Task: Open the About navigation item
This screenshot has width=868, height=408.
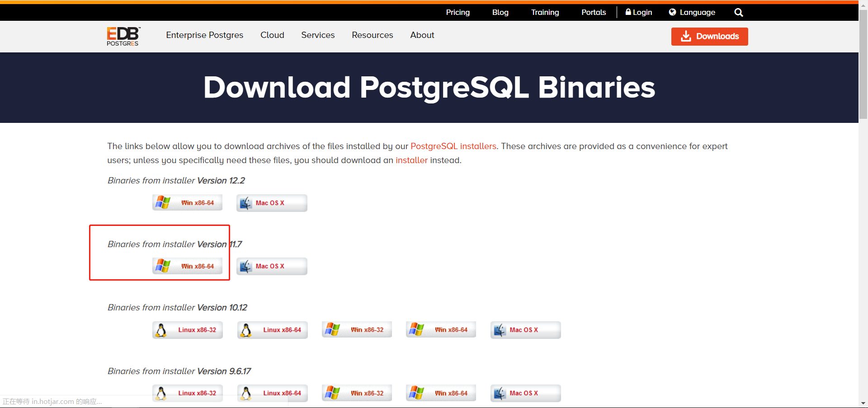Action: 422,35
